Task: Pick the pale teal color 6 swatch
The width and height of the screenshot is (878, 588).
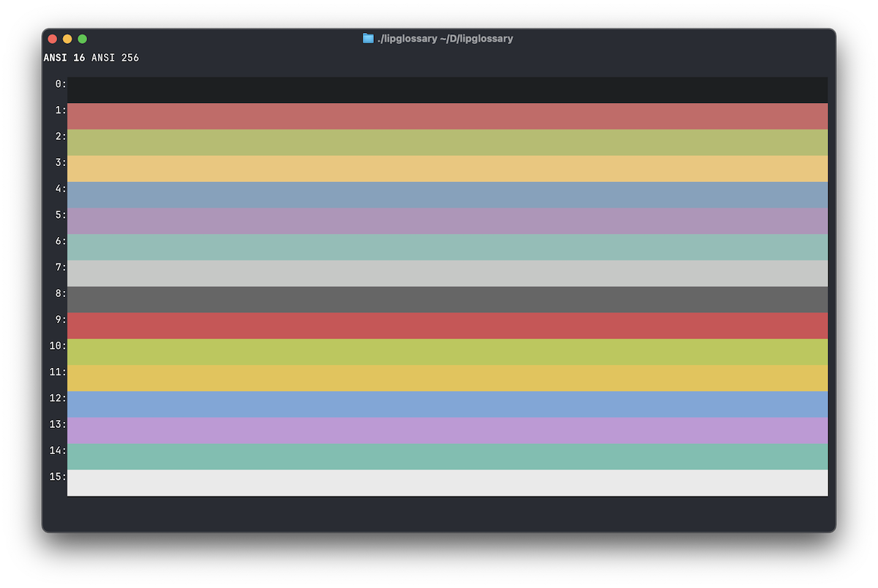Action: (447, 247)
